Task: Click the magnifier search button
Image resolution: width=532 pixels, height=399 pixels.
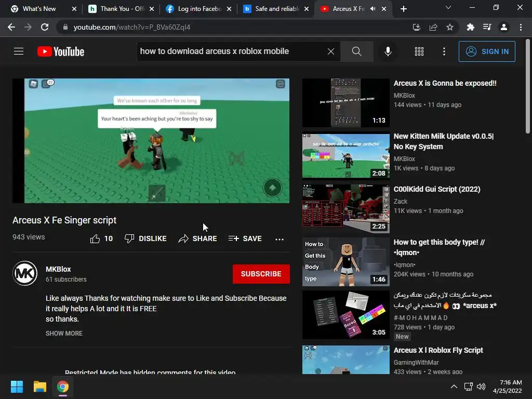Action: tap(356, 51)
